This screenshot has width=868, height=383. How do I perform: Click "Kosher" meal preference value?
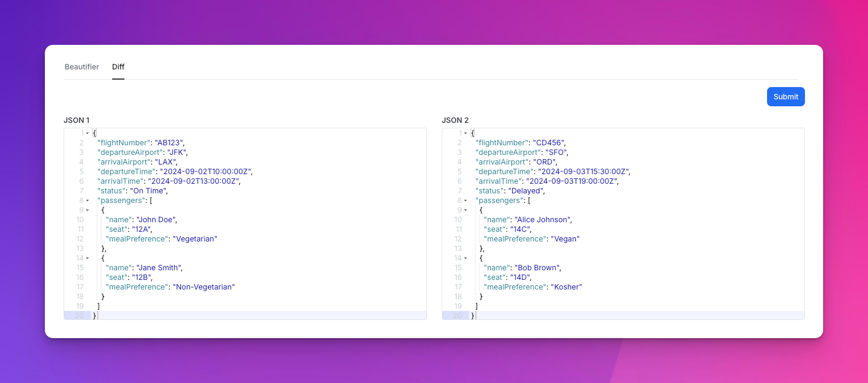click(566, 287)
